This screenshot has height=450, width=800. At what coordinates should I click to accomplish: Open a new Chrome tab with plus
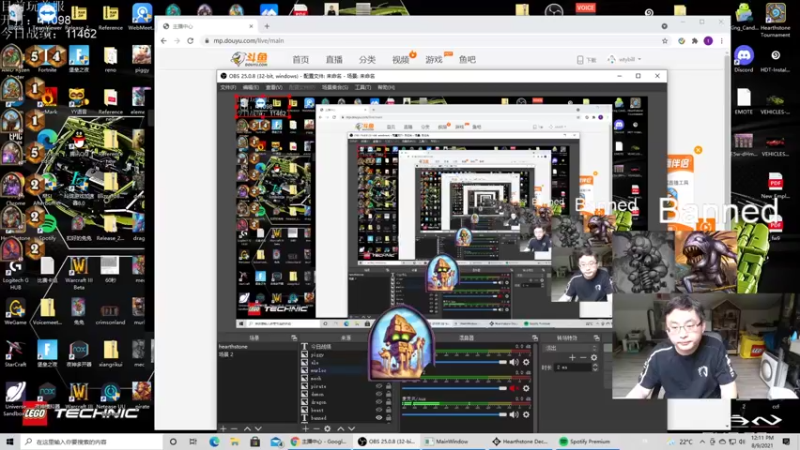(x=267, y=26)
